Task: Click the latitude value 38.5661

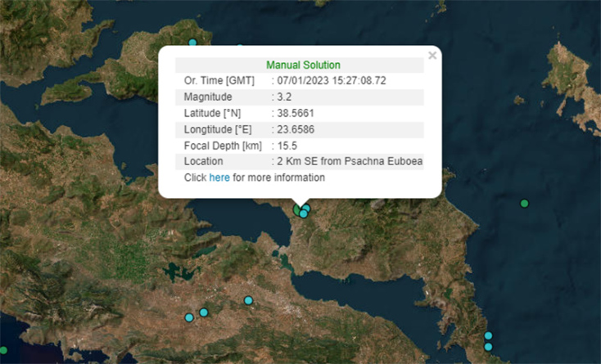Action: [296, 113]
